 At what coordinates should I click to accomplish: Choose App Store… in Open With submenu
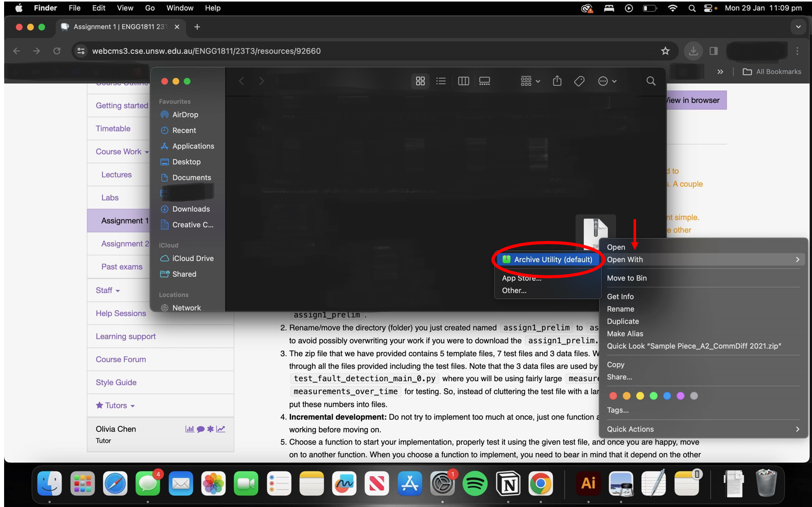(x=522, y=278)
